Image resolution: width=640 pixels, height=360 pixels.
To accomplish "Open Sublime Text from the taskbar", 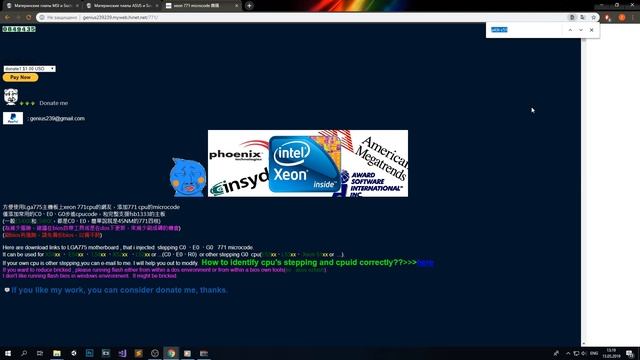I will (x=138, y=353).
